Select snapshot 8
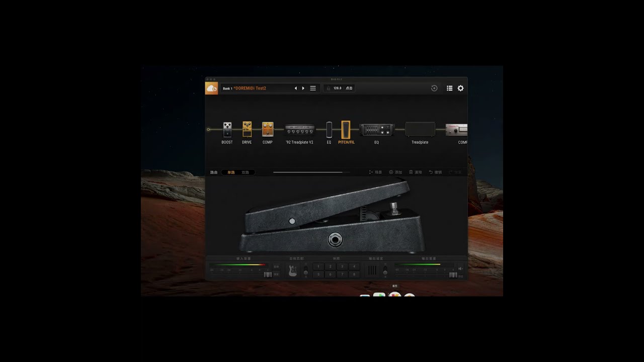This screenshot has width=644, height=362. click(354, 275)
